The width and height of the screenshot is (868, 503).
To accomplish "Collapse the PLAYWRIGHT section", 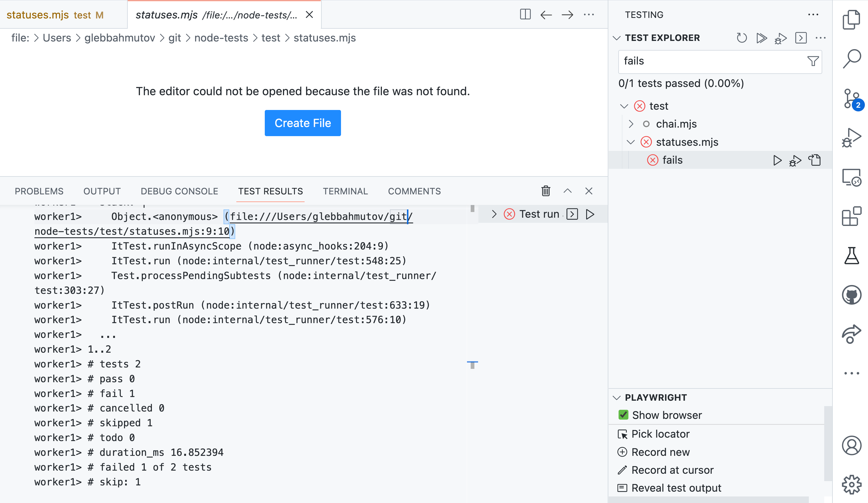I will point(617,397).
